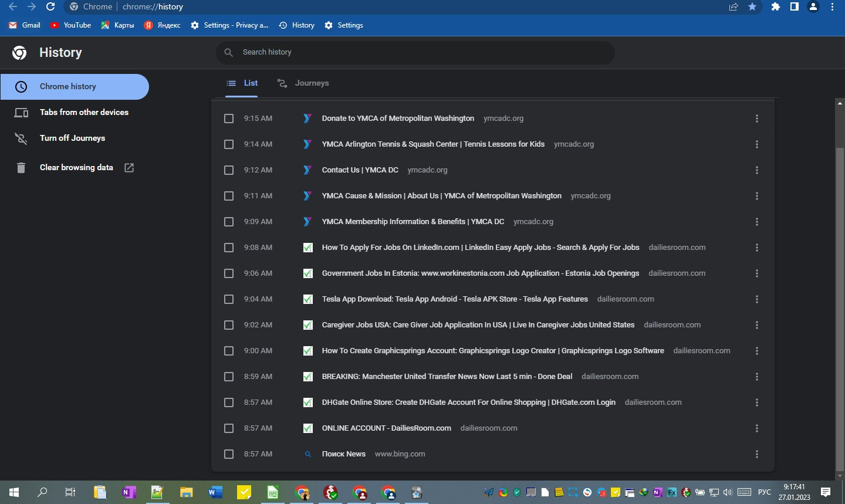Select the YMCA Membership Information checkbox
The image size is (845, 504).
click(x=229, y=222)
